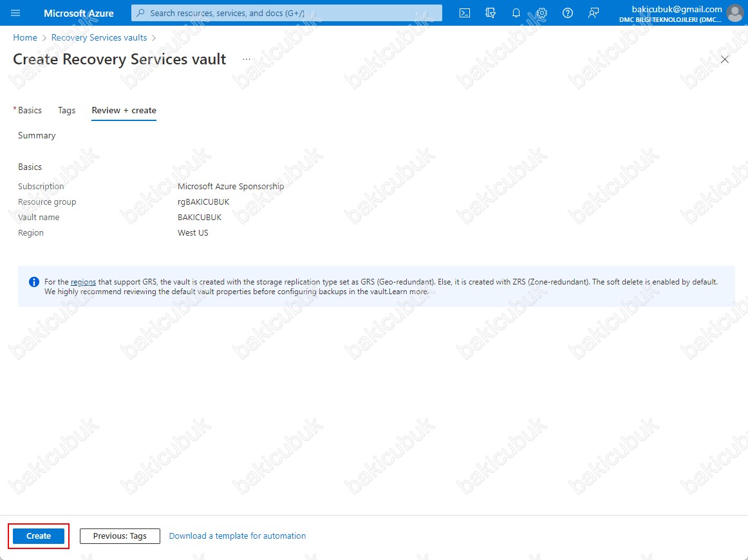Select the Review + create tab

point(124,110)
